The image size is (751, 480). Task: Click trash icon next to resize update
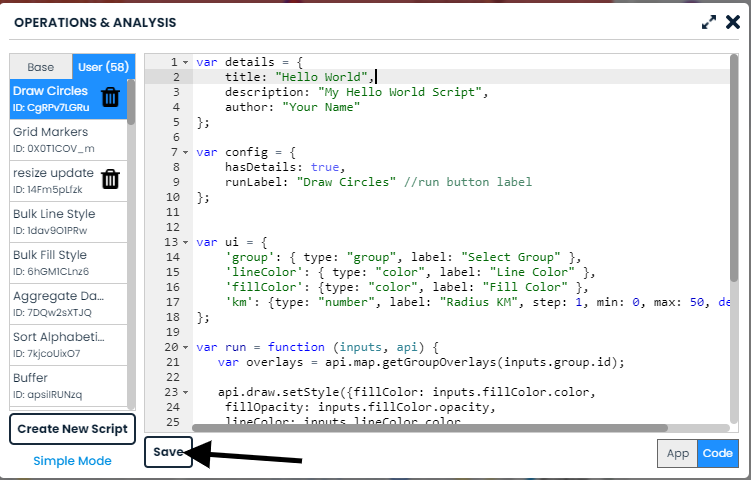point(111,179)
